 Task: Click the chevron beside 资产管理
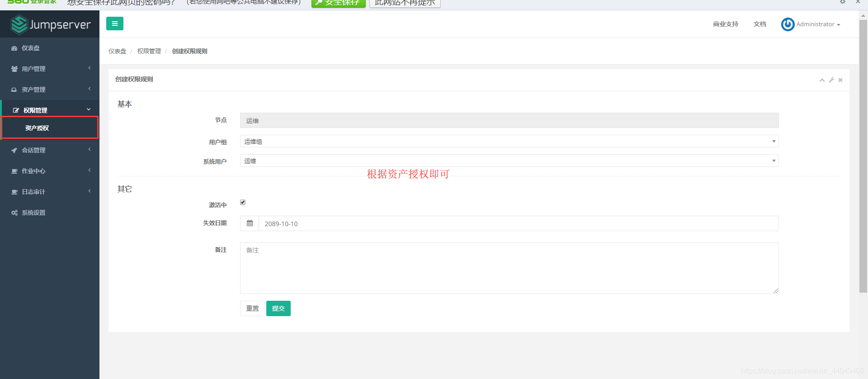pos(90,89)
